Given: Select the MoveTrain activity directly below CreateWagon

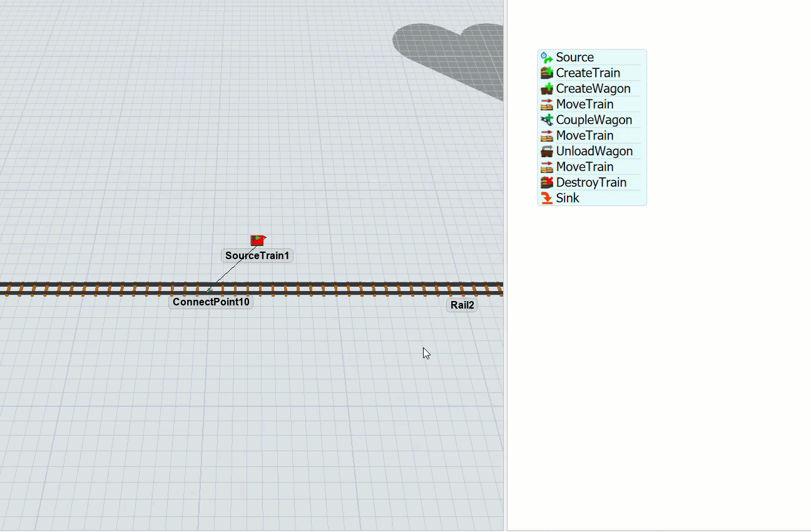Looking at the screenshot, I should point(584,105).
